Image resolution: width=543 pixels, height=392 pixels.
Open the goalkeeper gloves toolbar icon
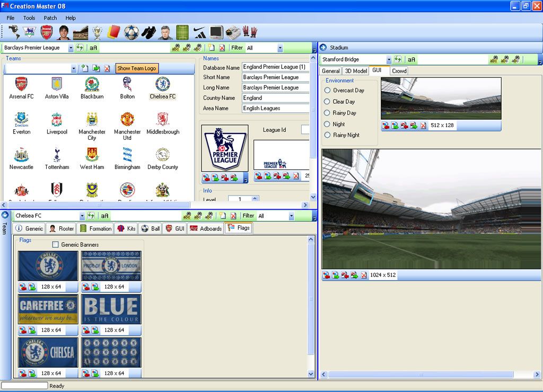pos(250,32)
